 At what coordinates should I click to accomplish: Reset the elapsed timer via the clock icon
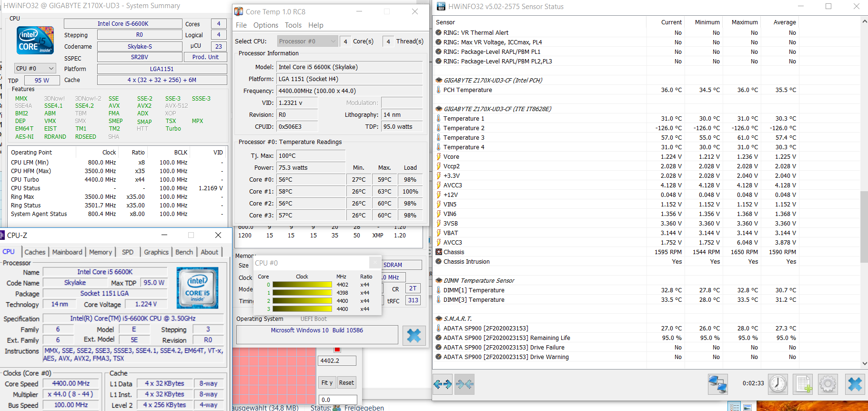[x=778, y=384]
